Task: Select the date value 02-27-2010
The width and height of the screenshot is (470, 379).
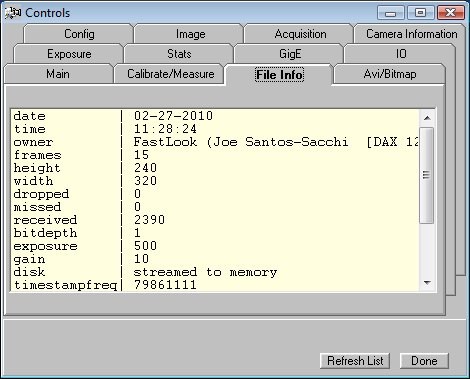Action: [x=173, y=116]
